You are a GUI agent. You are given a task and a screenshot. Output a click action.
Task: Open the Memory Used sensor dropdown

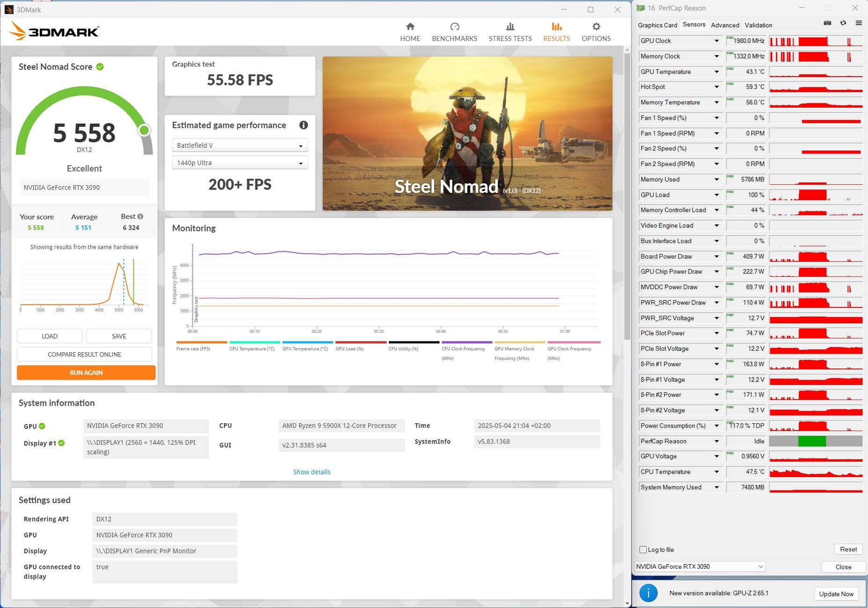point(716,179)
